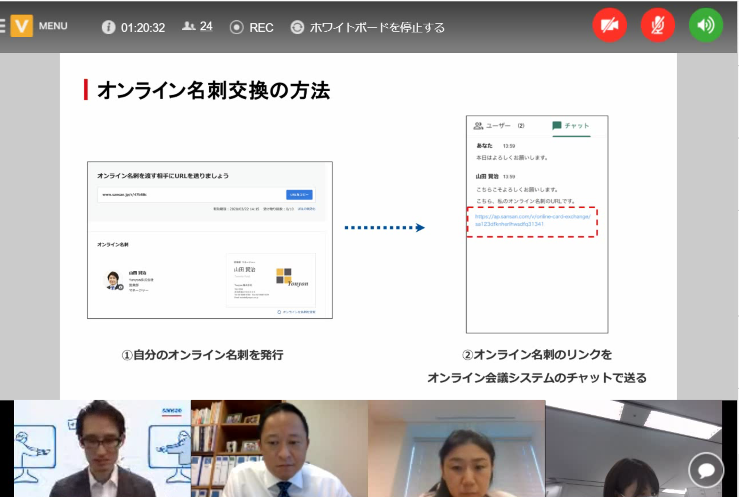Select the second participant video with bookshelf

(x=279, y=448)
